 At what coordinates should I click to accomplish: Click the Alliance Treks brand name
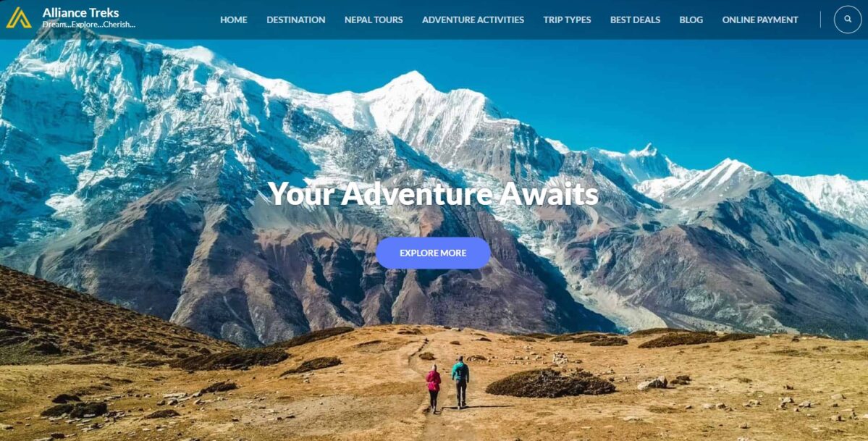click(x=80, y=13)
